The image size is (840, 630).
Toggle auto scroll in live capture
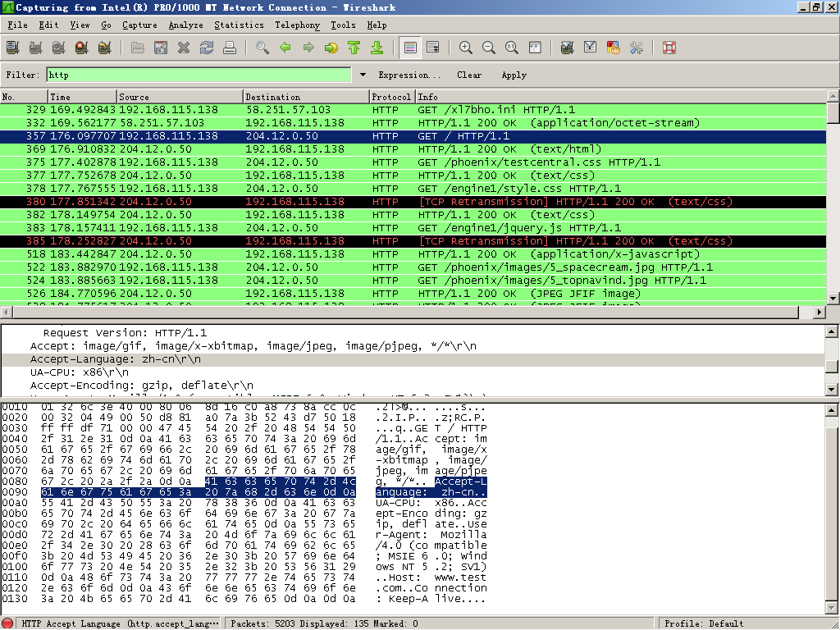pos(433,48)
